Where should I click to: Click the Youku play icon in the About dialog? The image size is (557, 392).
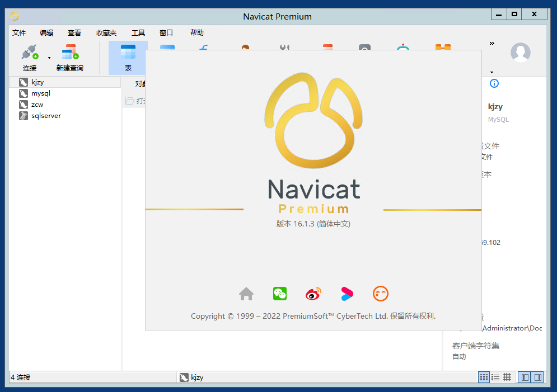click(347, 294)
